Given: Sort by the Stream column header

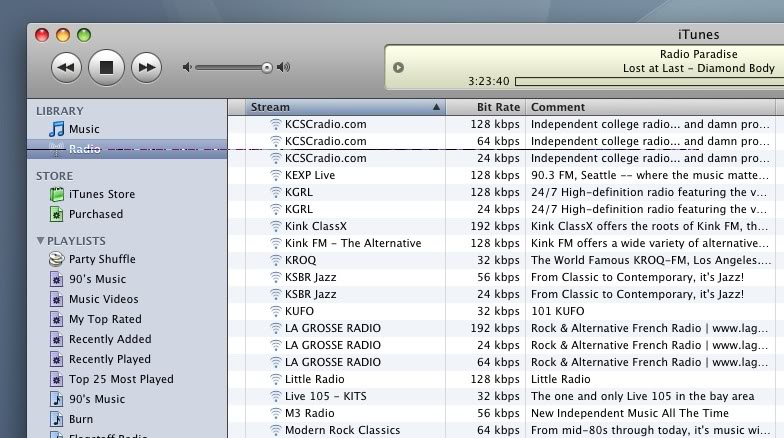Looking at the screenshot, I should (x=345, y=107).
